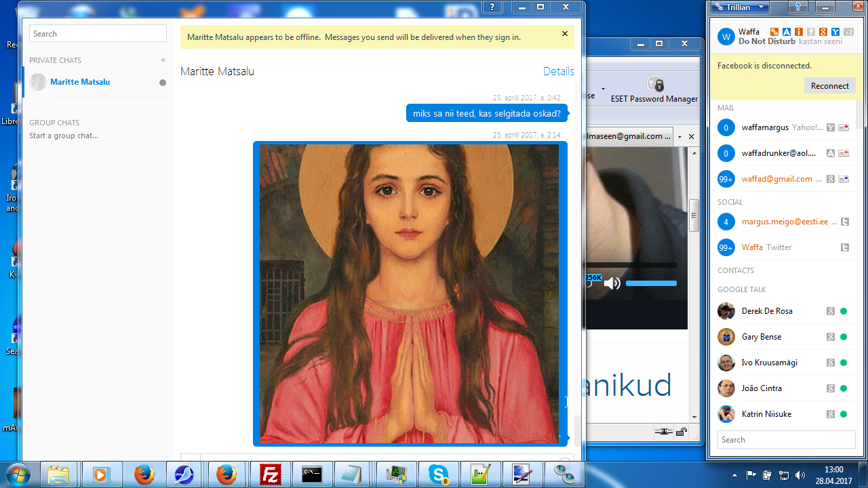Click Twitter icon next to Waffa Twitter

point(845,247)
